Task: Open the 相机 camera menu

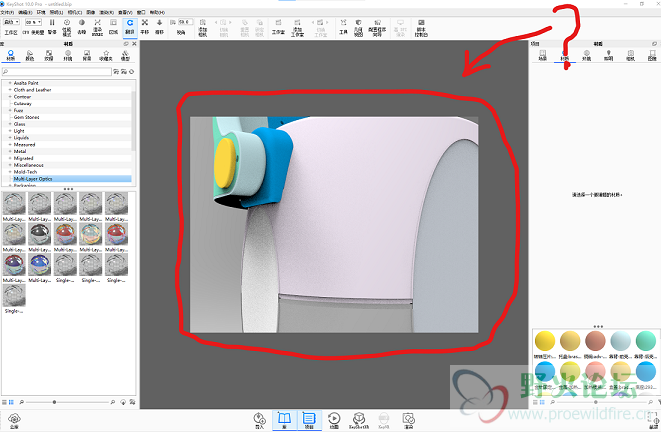Action: (x=74, y=13)
